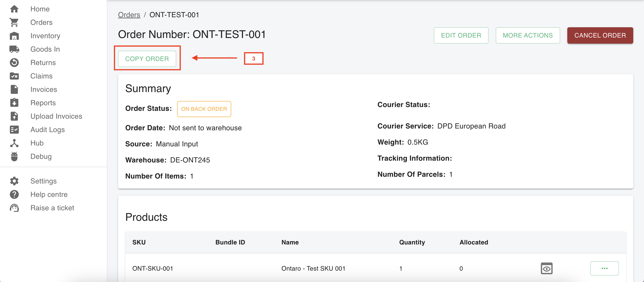Click the Audit Logs checklist icon
644x282 pixels.
[x=14, y=130]
